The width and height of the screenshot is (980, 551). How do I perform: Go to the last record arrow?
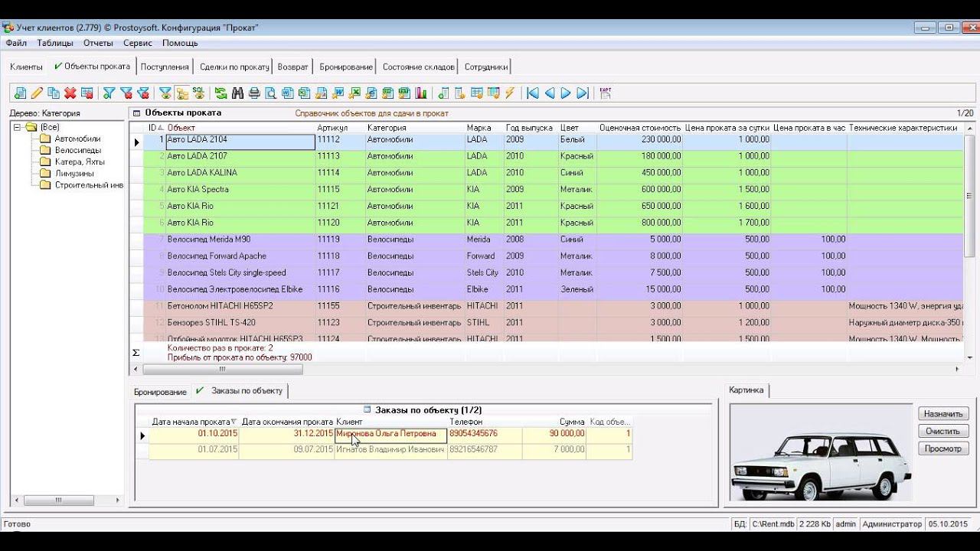pyautogui.click(x=583, y=93)
